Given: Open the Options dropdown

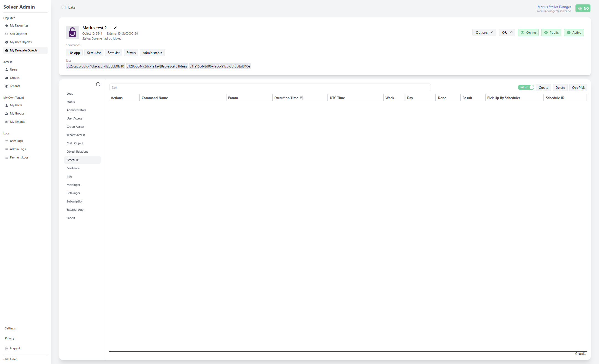Looking at the screenshot, I should click(x=484, y=33).
